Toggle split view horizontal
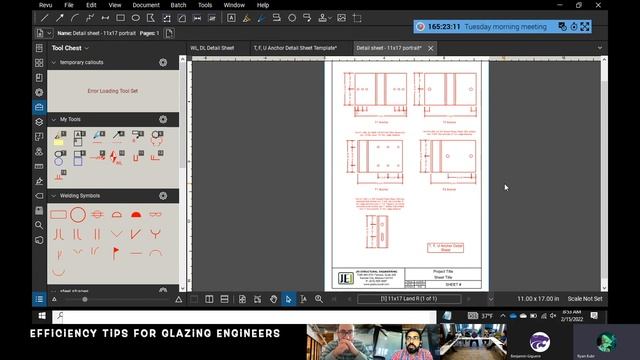Image resolution: width=640 pixels, height=360 pixels. click(224, 299)
